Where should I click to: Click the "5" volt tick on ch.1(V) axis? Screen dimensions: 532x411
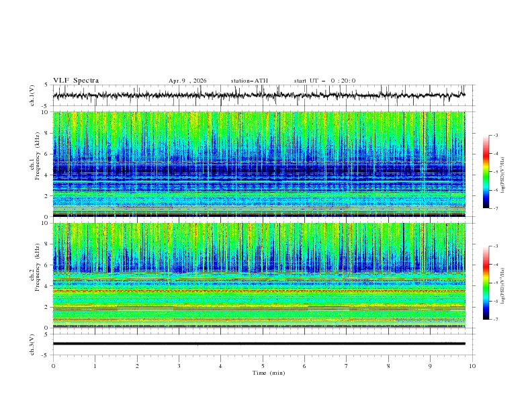47,85
